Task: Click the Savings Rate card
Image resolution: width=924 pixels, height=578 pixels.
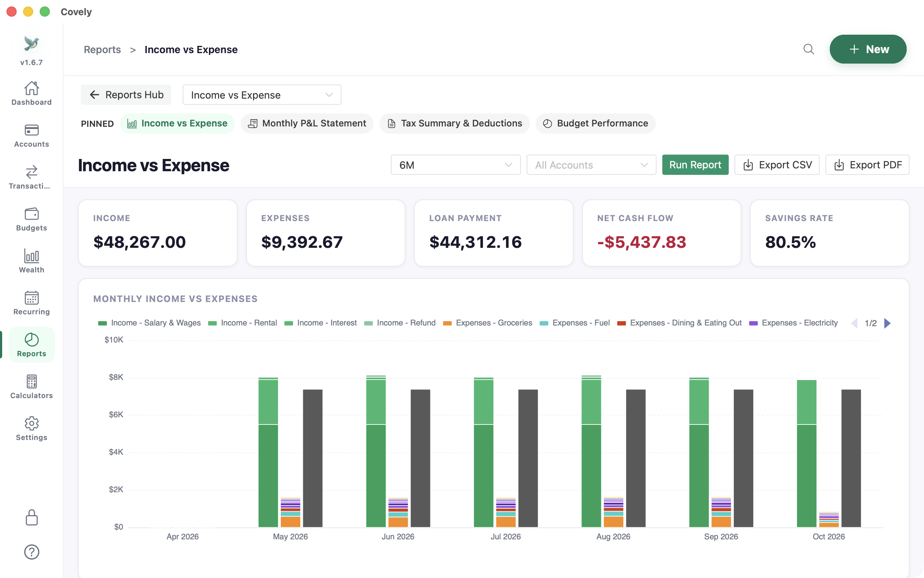Action: point(829,233)
